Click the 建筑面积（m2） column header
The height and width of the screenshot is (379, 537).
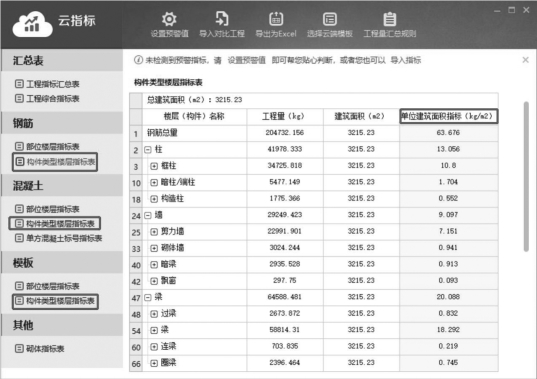[x=361, y=116]
